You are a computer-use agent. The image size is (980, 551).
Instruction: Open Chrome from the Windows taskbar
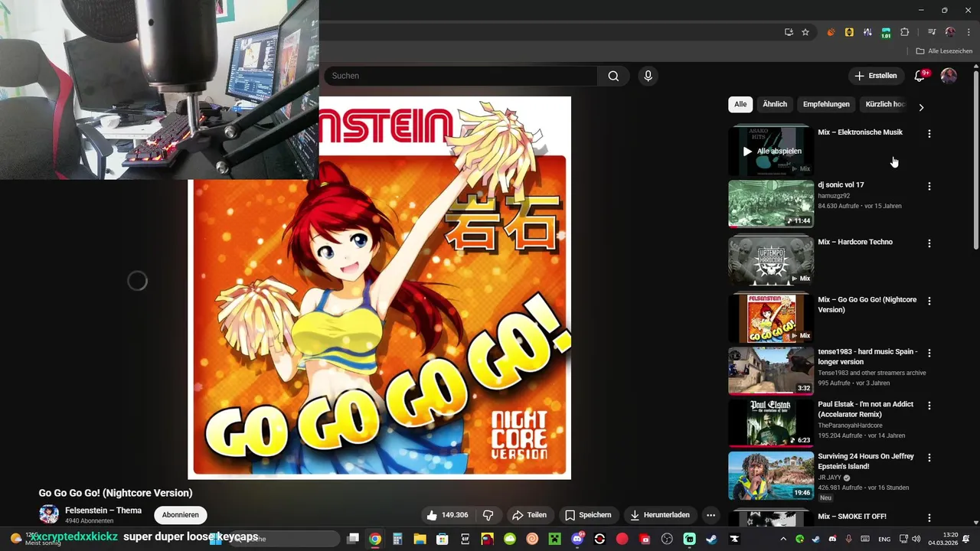pos(374,539)
